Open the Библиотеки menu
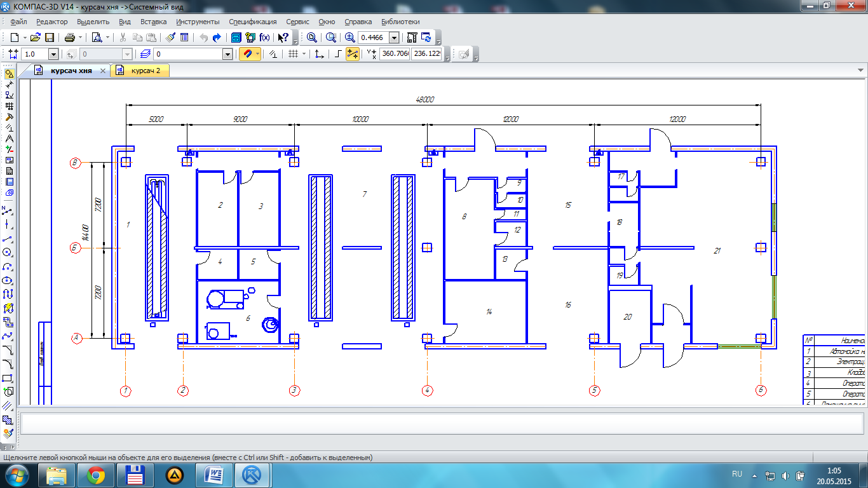 [x=400, y=22]
